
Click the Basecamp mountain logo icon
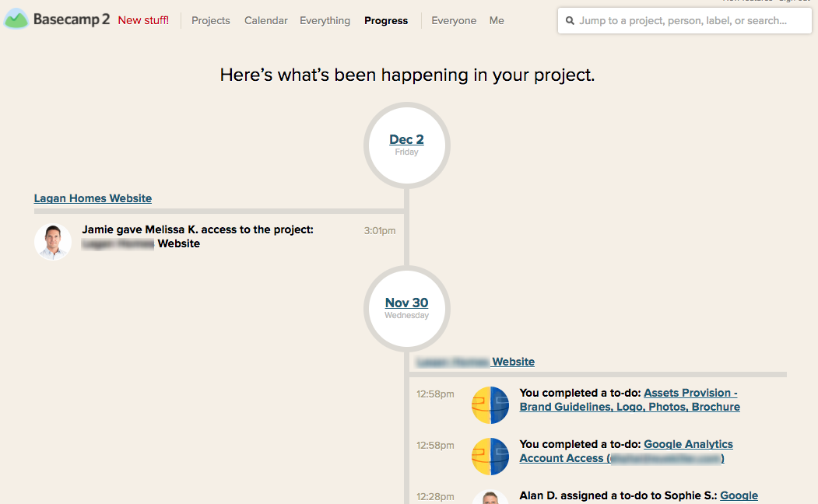click(16, 19)
